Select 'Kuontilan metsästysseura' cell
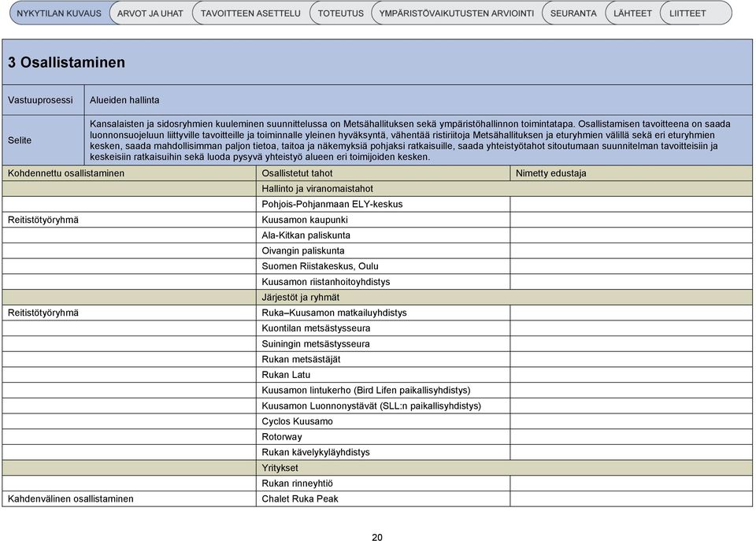This screenshot has width=756, height=541. 383,328
